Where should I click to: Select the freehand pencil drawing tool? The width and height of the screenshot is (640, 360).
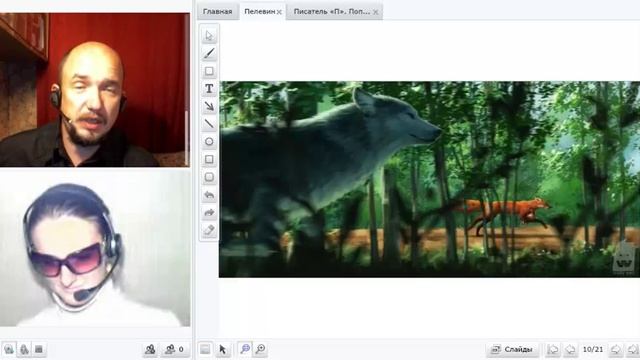(x=209, y=53)
